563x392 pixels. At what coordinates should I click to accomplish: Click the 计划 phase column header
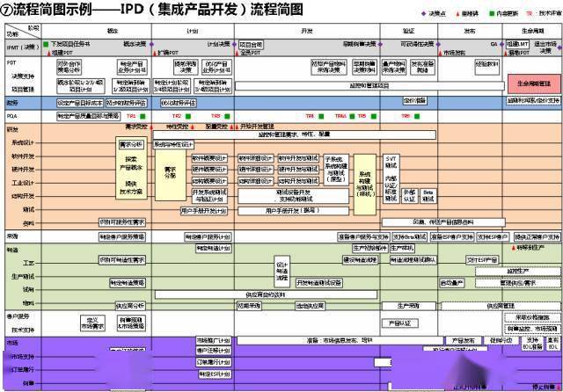coord(193,32)
